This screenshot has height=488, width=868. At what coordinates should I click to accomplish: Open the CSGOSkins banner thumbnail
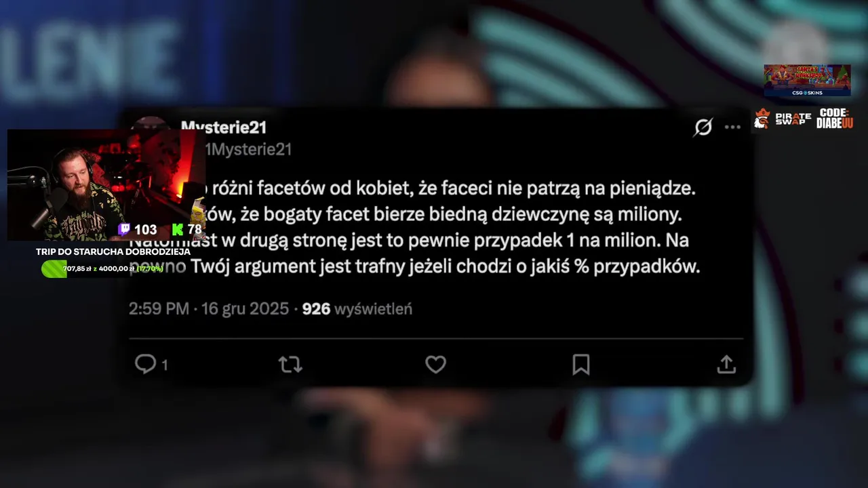[807, 81]
